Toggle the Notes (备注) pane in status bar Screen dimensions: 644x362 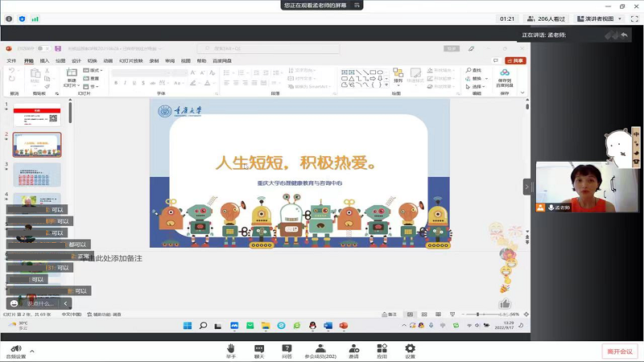(x=390, y=315)
